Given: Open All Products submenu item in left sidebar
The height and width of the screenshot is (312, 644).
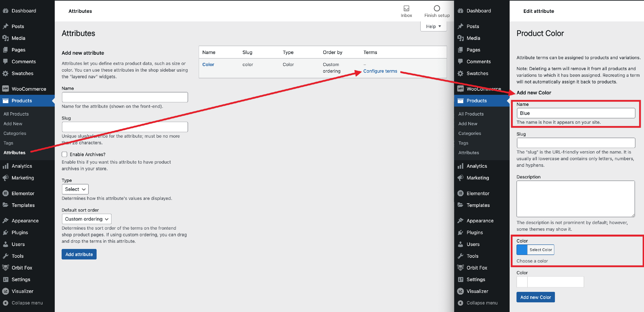Looking at the screenshot, I should [16, 114].
